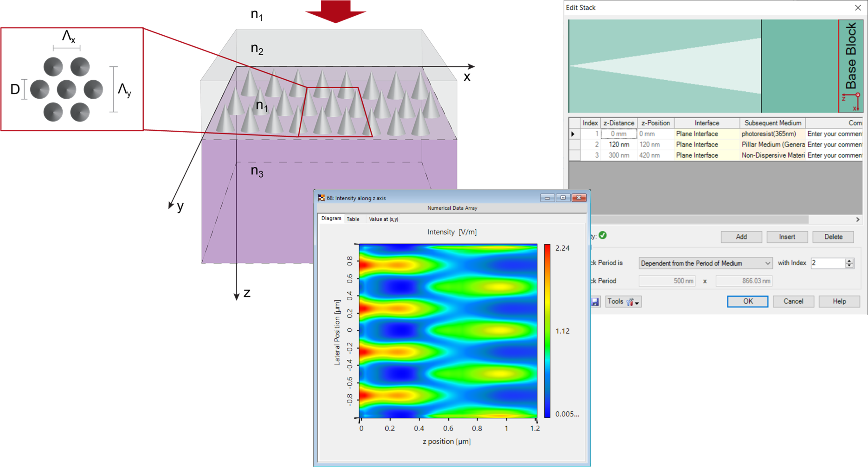
Task: Click the 'Enter your comment' cell row 2
Action: [834, 145]
